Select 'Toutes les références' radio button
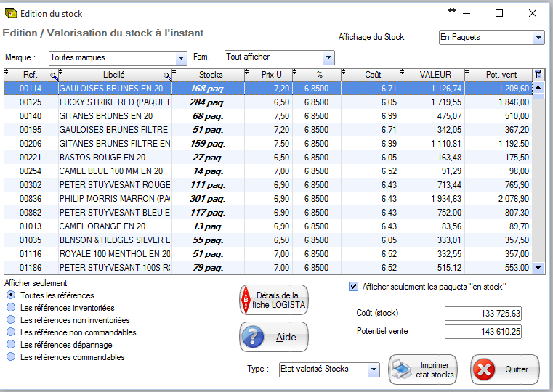Screen dimensions: 553x392 [11, 295]
